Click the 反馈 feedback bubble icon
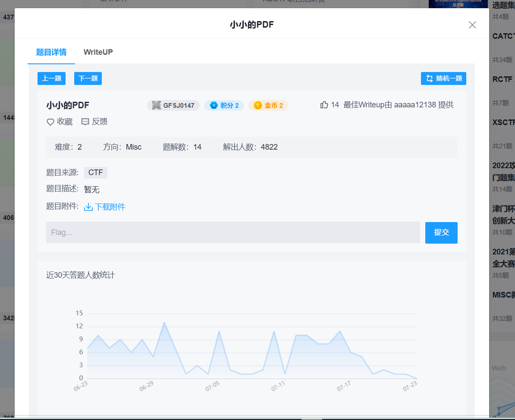 pyautogui.click(x=85, y=122)
